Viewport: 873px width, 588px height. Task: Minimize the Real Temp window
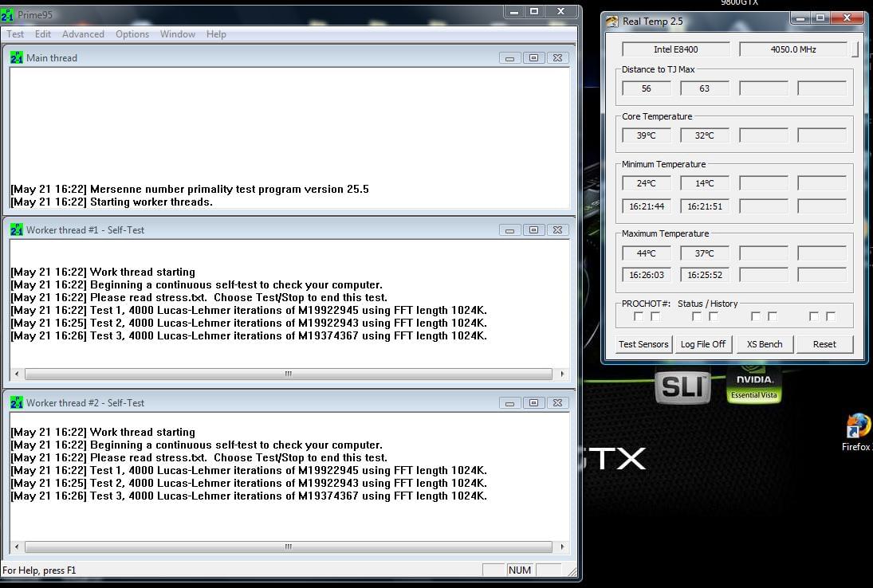(800, 18)
